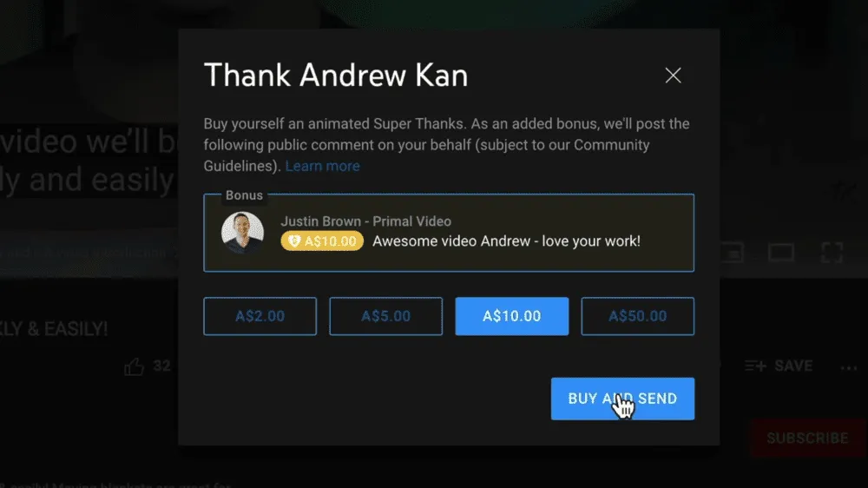Click the thumbs up like icon
868x488 pixels.
pos(134,366)
